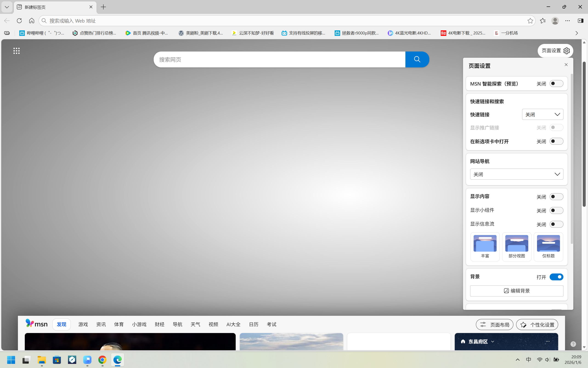This screenshot has width=588, height=368.
Task: Open the favorites bar overview icon
Action: coord(7,33)
